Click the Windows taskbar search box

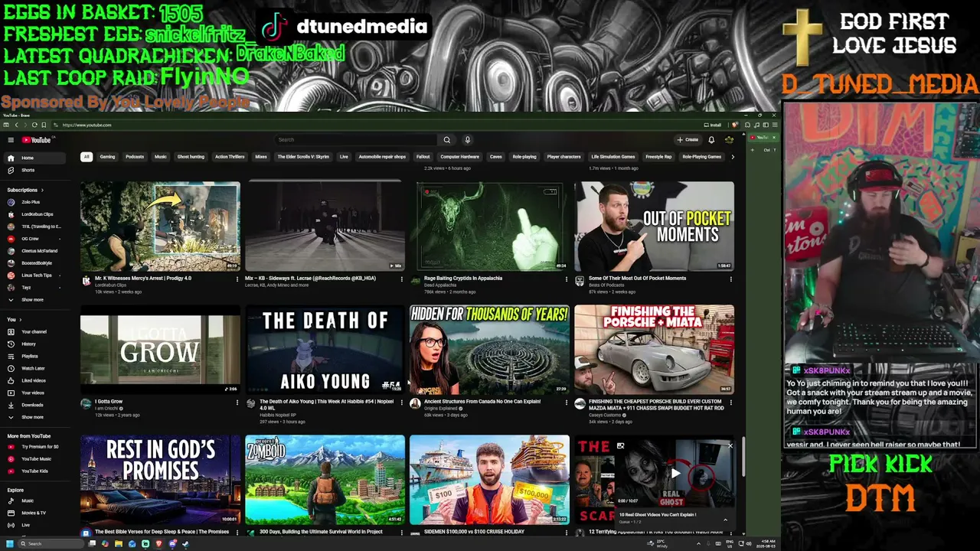tap(51, 544)
